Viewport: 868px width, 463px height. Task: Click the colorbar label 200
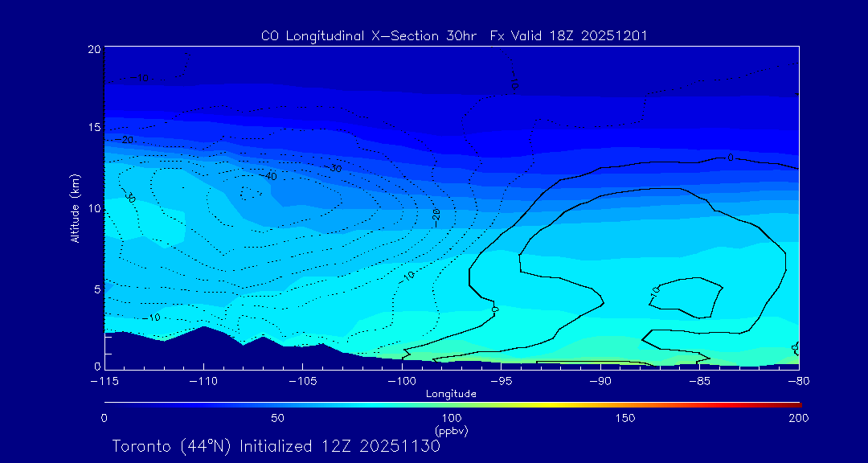point(799,418)
